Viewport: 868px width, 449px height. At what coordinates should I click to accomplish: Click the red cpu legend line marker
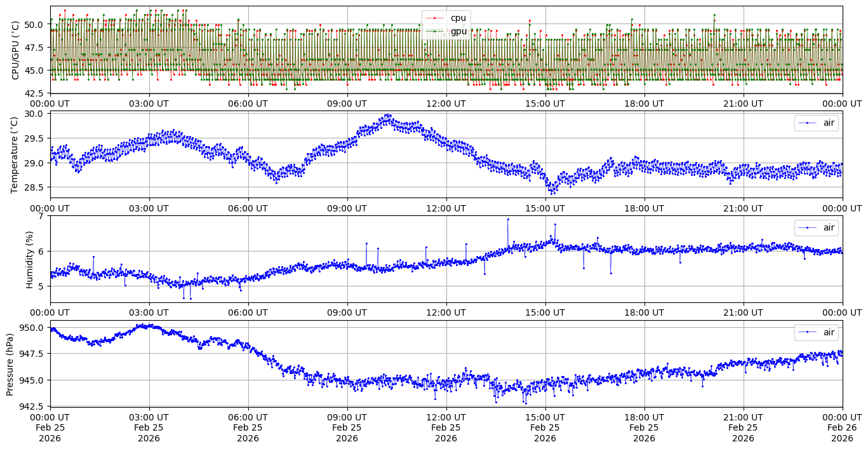click(434, 18)
